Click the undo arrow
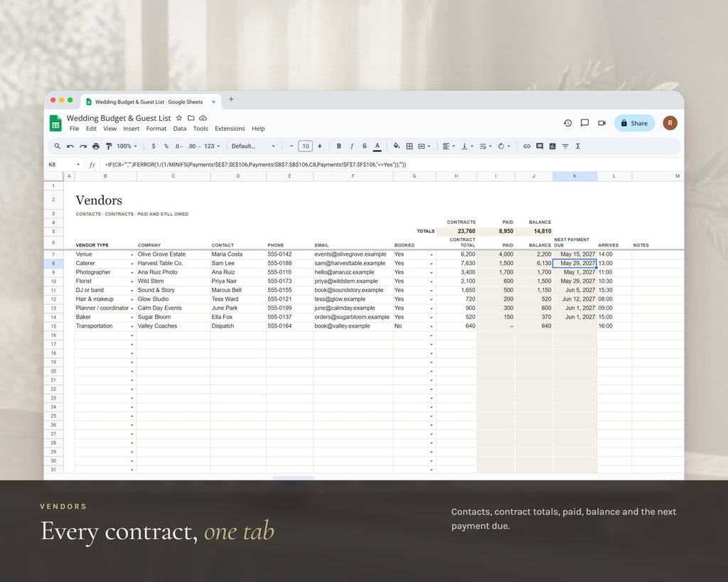728x582 pixels. coord(70,146)
